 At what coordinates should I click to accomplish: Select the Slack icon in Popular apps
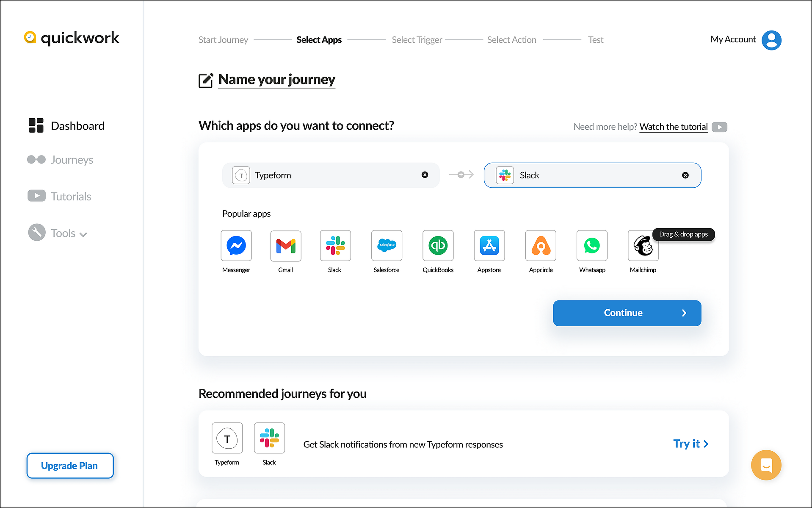tap(335, 246)
